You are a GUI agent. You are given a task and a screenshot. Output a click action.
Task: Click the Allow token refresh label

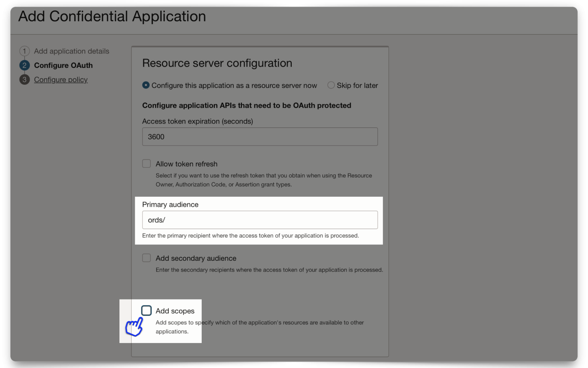pyautogui.click(x=186, y=164)
